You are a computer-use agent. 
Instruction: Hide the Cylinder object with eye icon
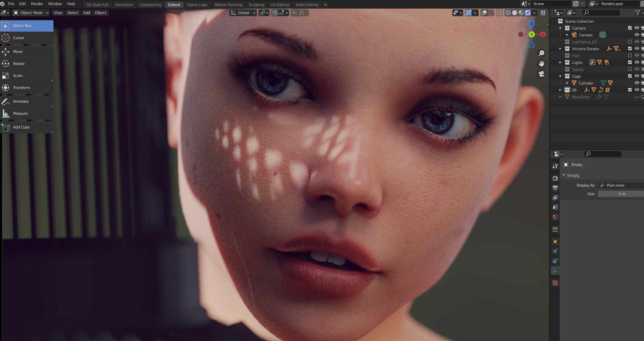[637, 83]
